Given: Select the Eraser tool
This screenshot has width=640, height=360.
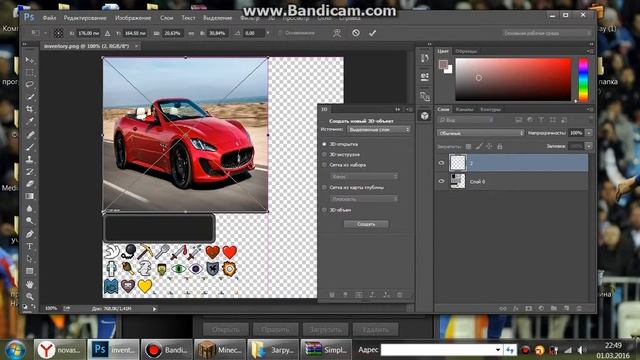Looking at the screenshot, I should click(x=29, y=184).
